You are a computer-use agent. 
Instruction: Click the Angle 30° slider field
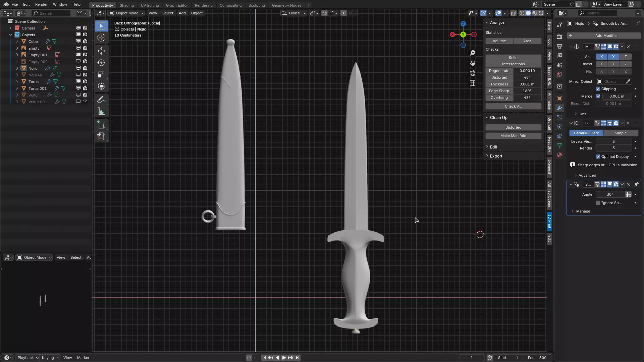(x=610, y=194)
